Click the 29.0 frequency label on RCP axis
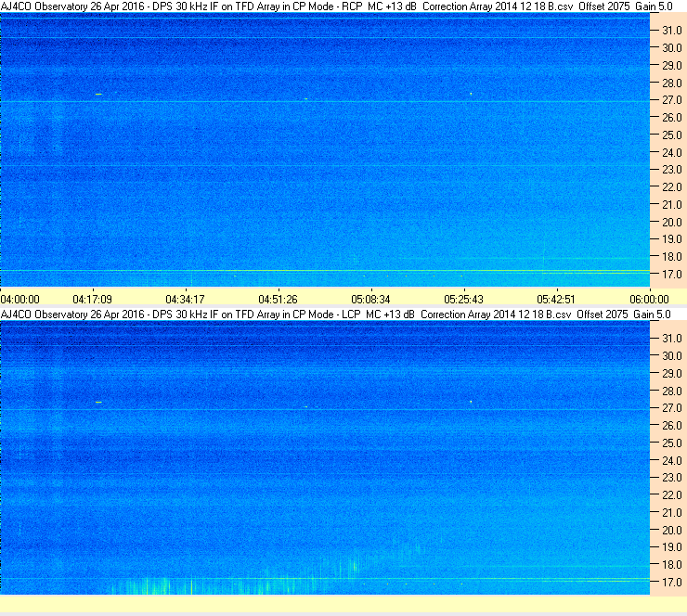This screenshot has width=687, height=616. coord(672,66)
